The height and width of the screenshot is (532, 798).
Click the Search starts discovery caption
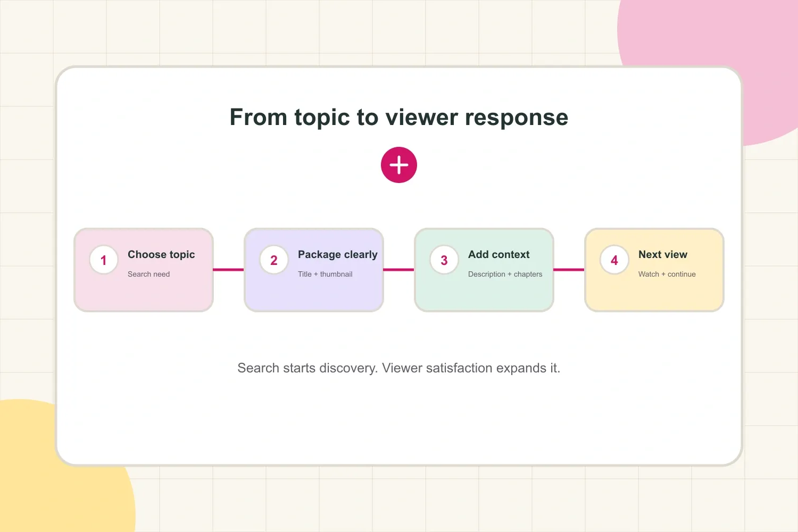[x=399, y=368]
